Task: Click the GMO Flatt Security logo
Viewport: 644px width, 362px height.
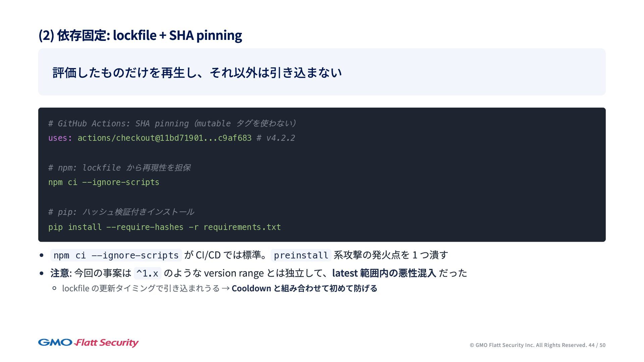Action: 88,343
